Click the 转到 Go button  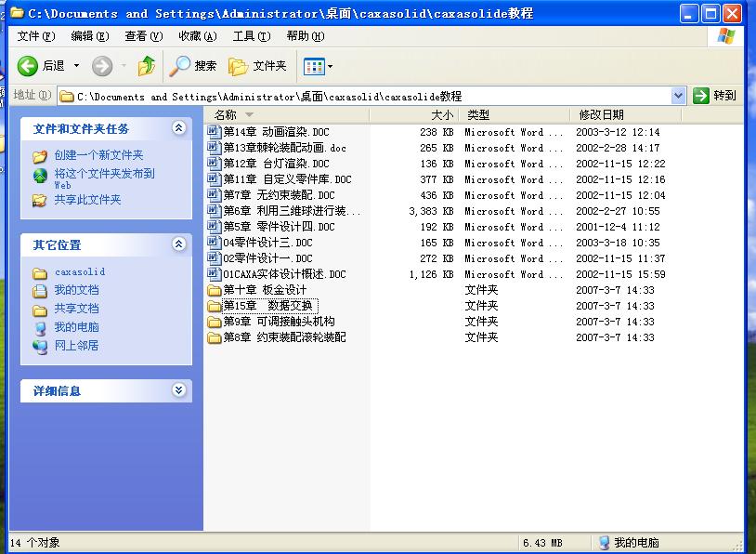pyautogui.click(x=714, y=96)
